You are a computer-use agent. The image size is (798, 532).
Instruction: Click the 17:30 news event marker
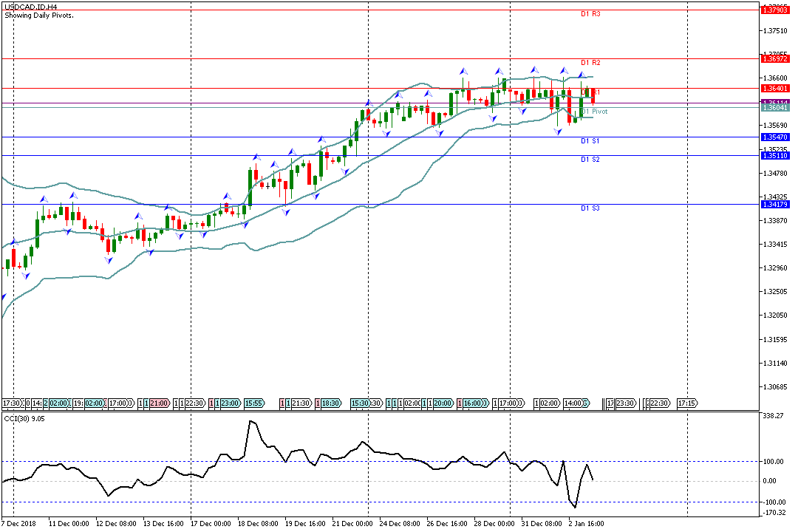coord(12,403)
